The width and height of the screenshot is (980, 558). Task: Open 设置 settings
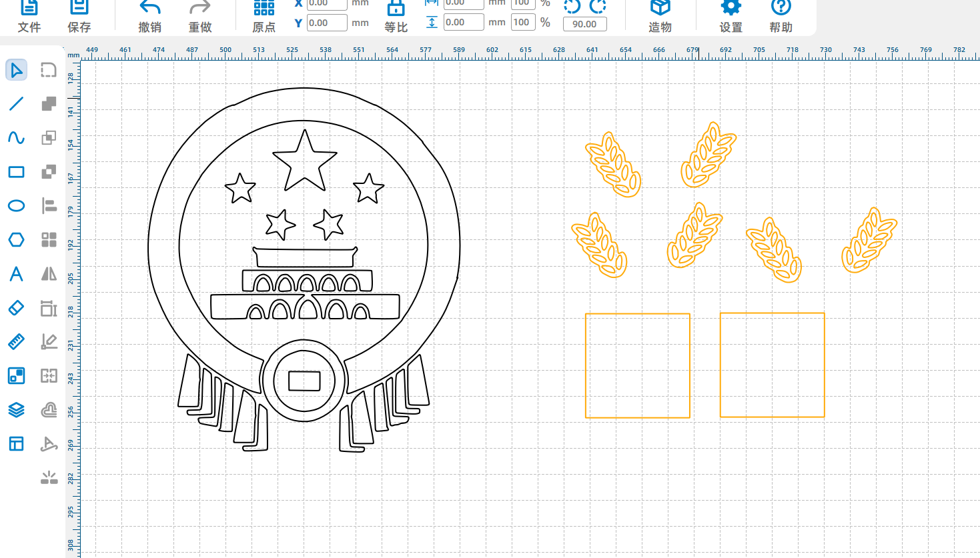coord(730,16)
